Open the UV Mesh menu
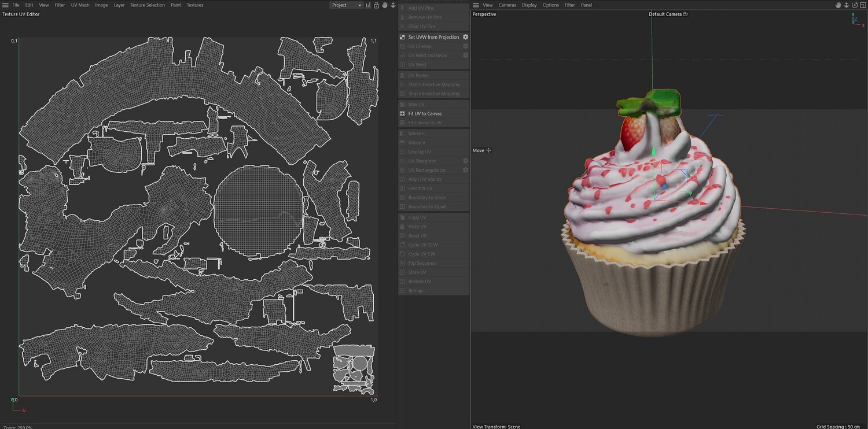868x429 pixels. tap(80, 5)
